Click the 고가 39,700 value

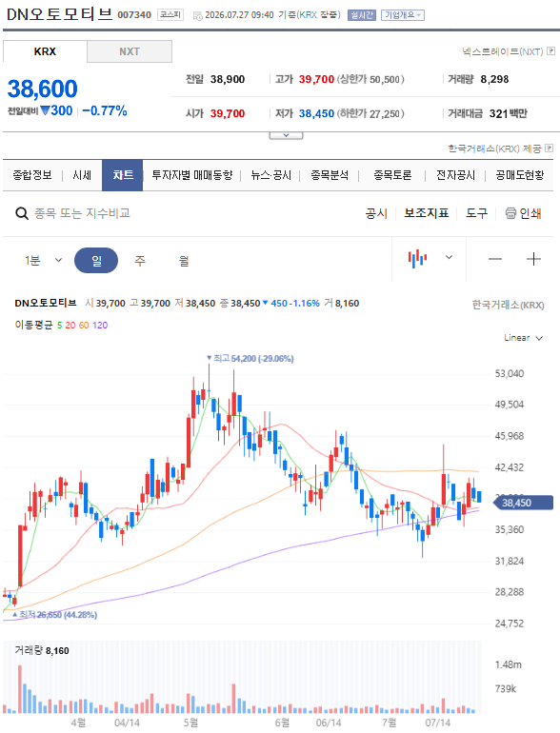(316, 79)
